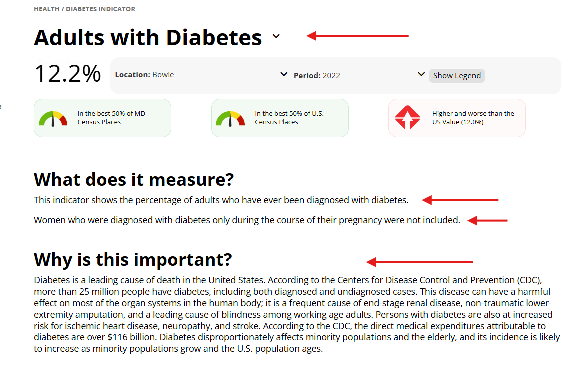Image resolution: width=588 pixels, height=378 pixels.
Task: Click red arrow next to the pregnancy sentence
Action: coord(488,220)
